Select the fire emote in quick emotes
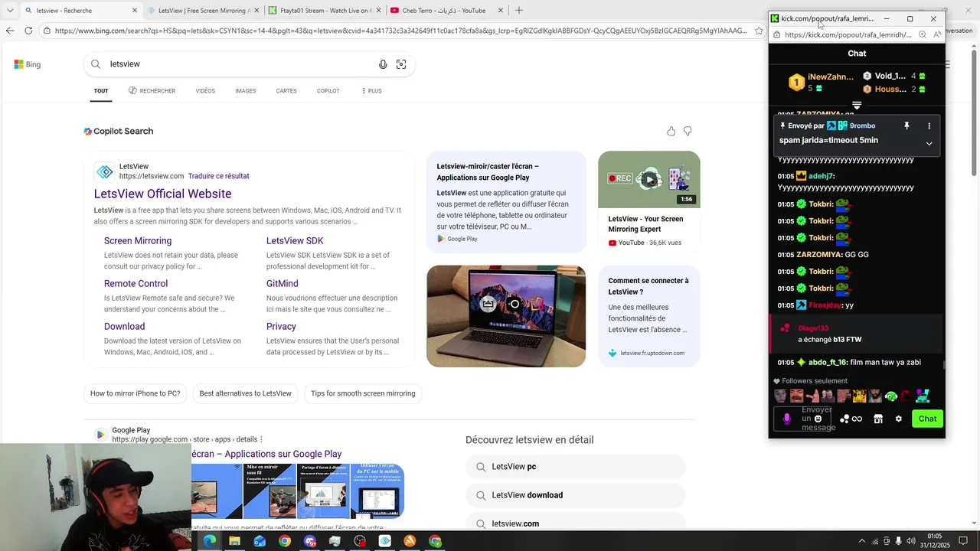980x551 pixels. [860, 396]
